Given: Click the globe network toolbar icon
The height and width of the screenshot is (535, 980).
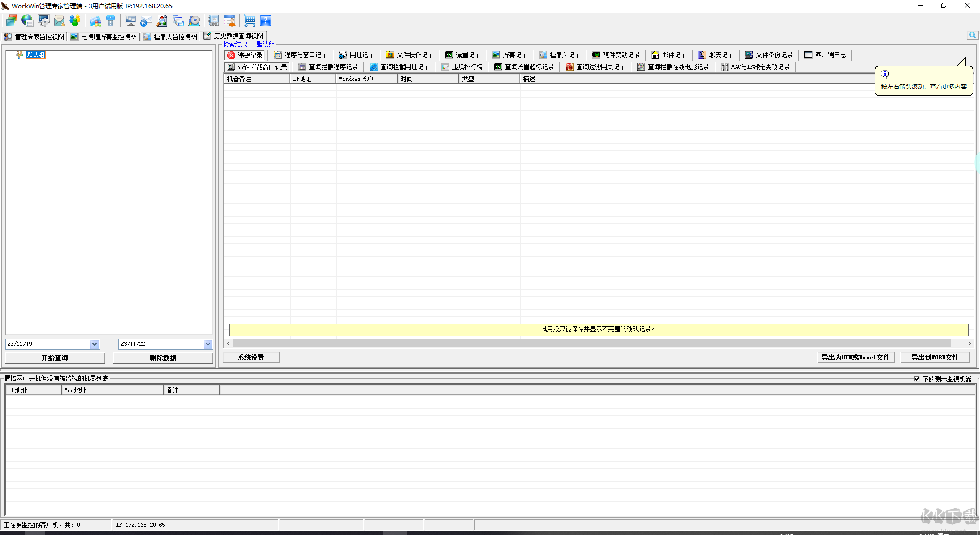Looking at the screenshot, I should point(28,20).
